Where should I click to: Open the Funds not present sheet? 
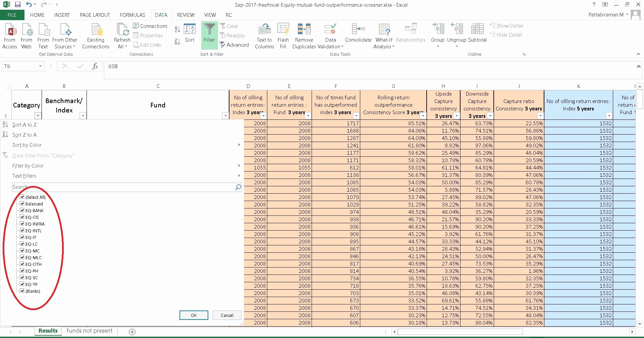click(90, 331)
